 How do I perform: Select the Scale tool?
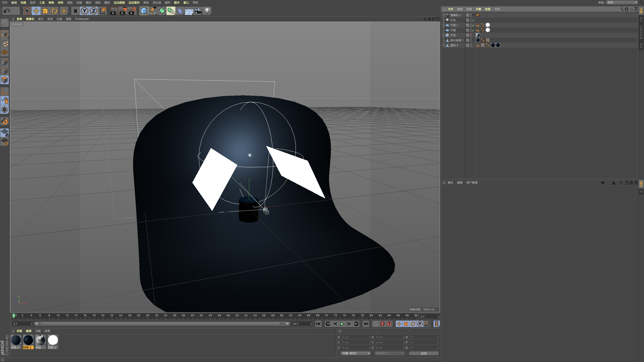(45, 11)
